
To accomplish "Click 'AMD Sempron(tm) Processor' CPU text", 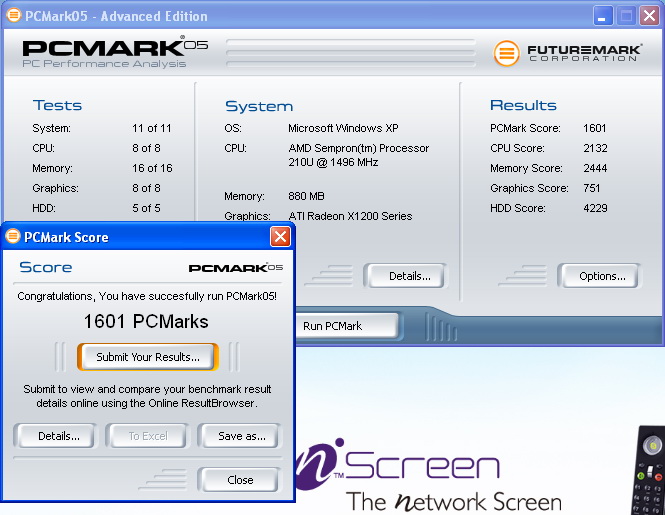I will click(x=358, y=148).
